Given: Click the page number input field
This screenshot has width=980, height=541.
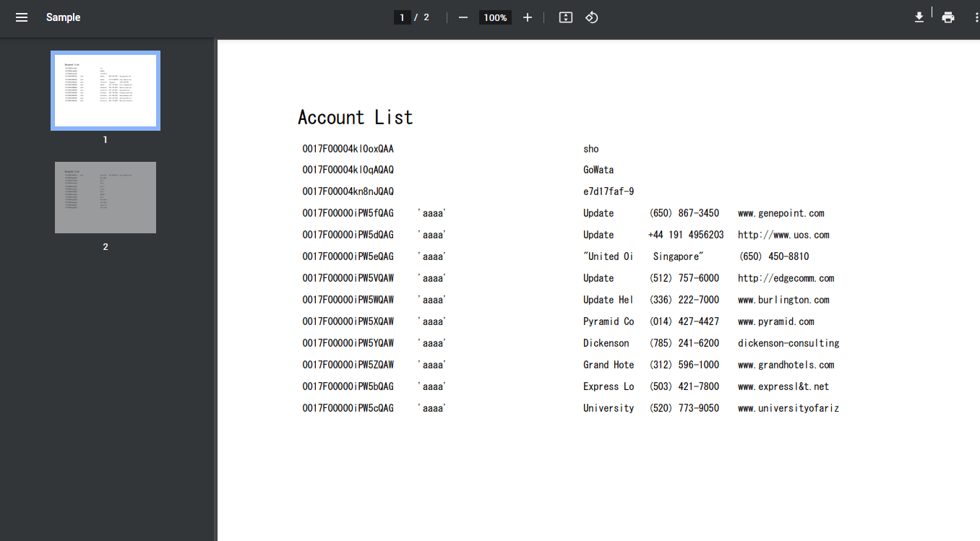Looking at the screenshot, I should 403,17.
